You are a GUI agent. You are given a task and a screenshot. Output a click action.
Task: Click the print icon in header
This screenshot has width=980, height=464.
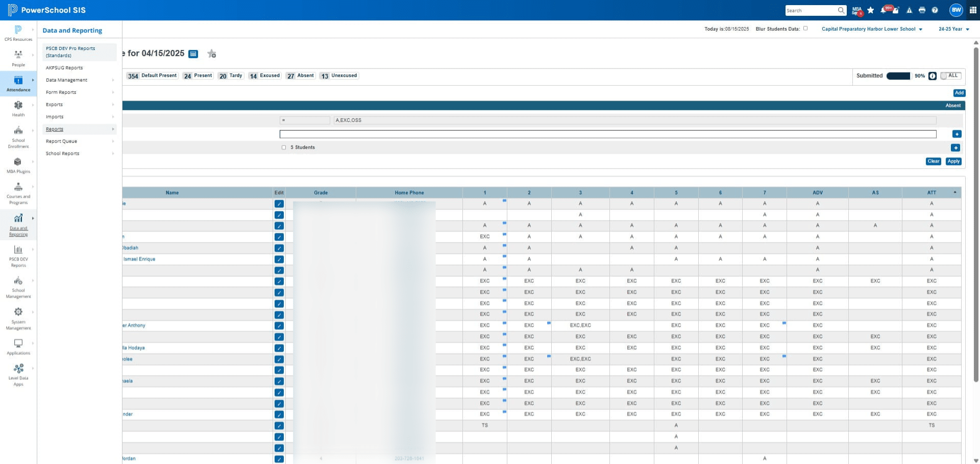click(922, 10)
